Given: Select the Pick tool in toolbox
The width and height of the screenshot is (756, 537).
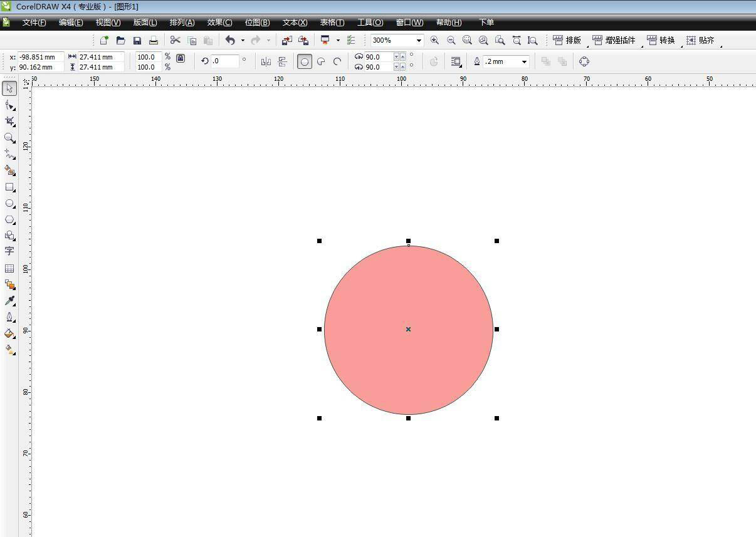Looking at the screenshot, I should pyautogui.click(x=9, y=89).
